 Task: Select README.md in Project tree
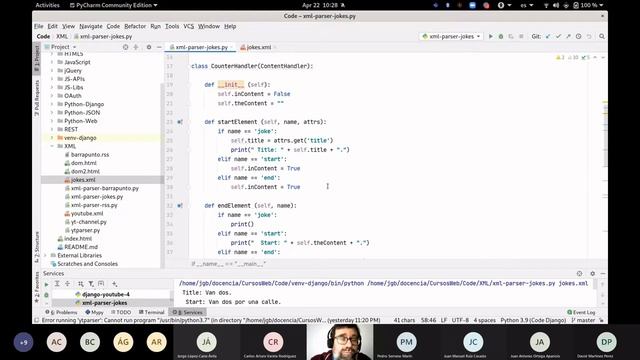pyautogui.click(x=81, y=247)
